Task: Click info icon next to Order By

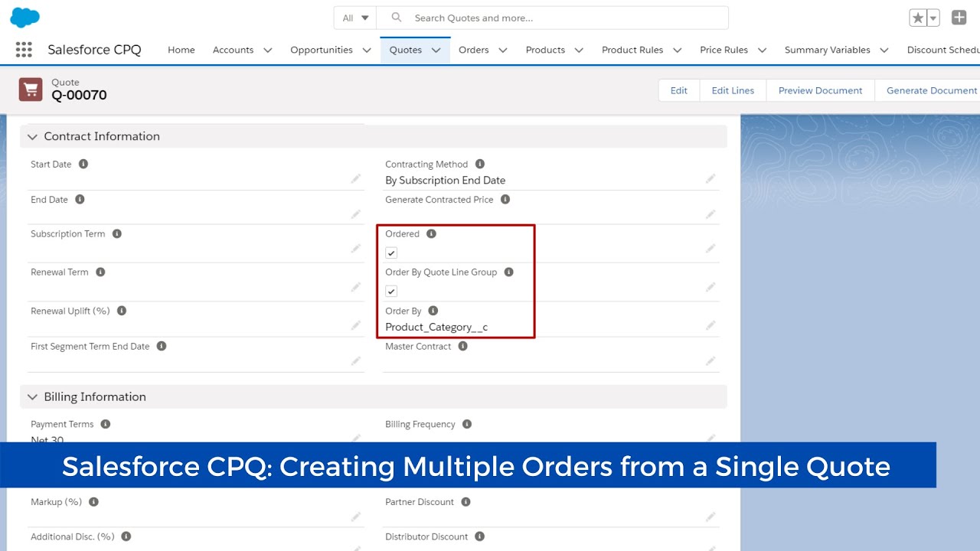Action: tap(433, 311)
